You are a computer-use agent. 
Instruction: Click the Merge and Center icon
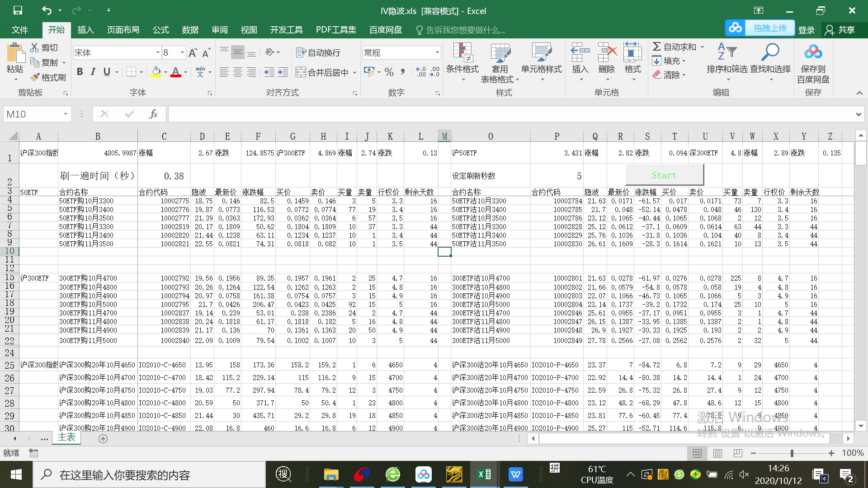tap(301, 72)
